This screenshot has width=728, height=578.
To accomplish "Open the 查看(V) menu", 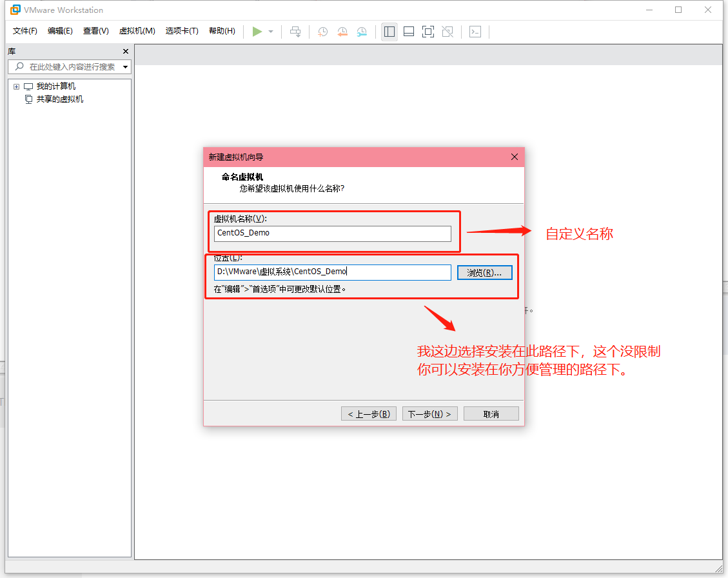I will [x=96, y=31].
